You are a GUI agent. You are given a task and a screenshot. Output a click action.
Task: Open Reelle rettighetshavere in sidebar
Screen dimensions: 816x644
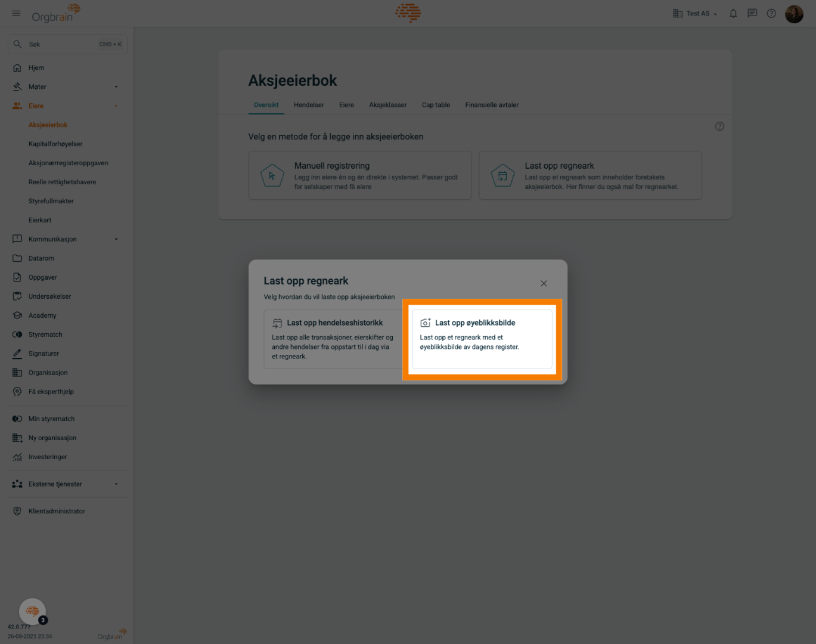pyautogui.click(x=62, y=182)
